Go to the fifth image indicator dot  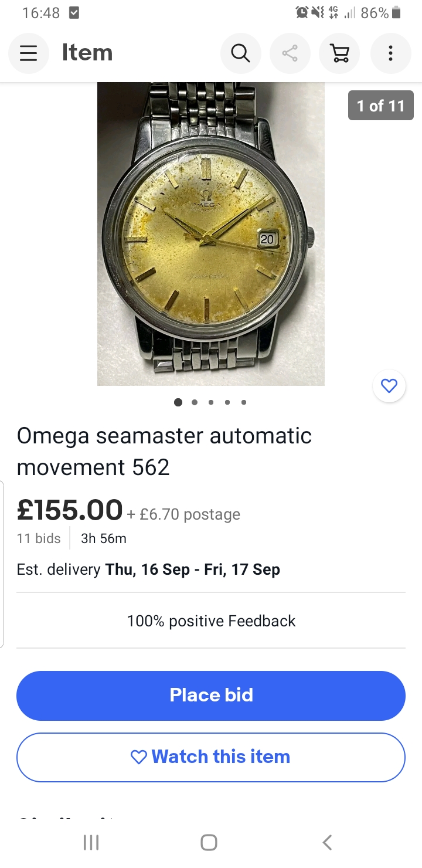pyautogui.click(x=244, y=402)
